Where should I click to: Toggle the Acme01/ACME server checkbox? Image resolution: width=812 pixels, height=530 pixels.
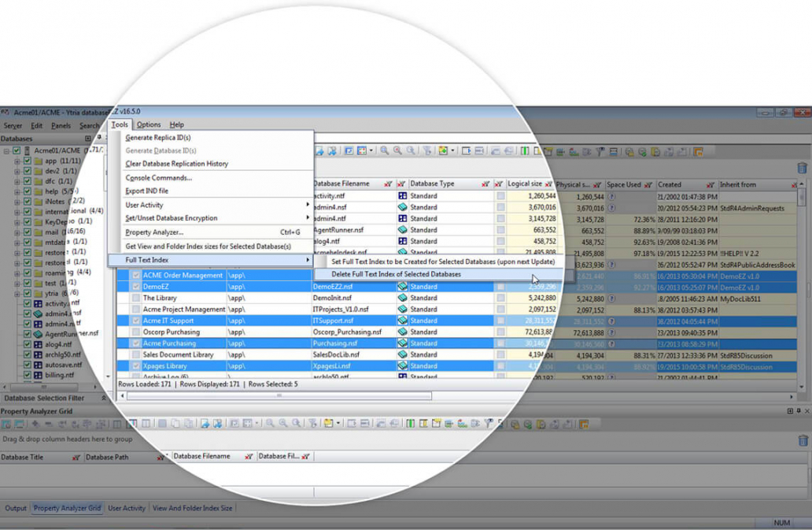(x=17, y=150)
